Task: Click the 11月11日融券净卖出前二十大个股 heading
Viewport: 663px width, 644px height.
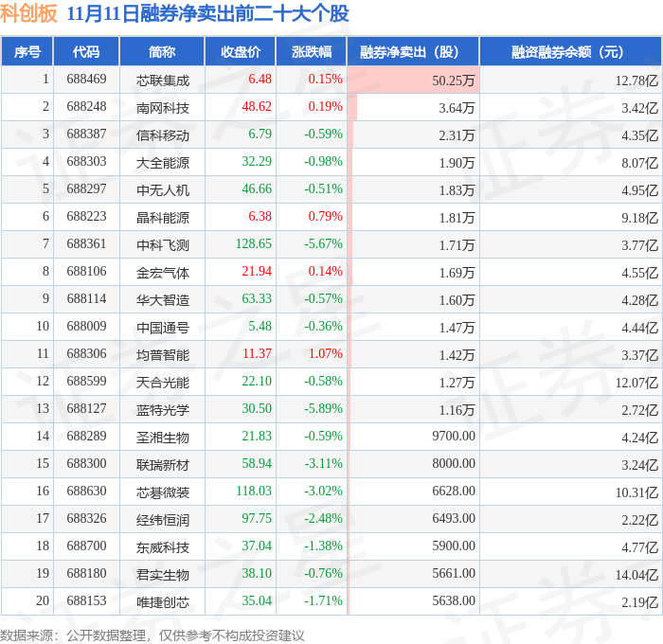Action: [207, 13]
